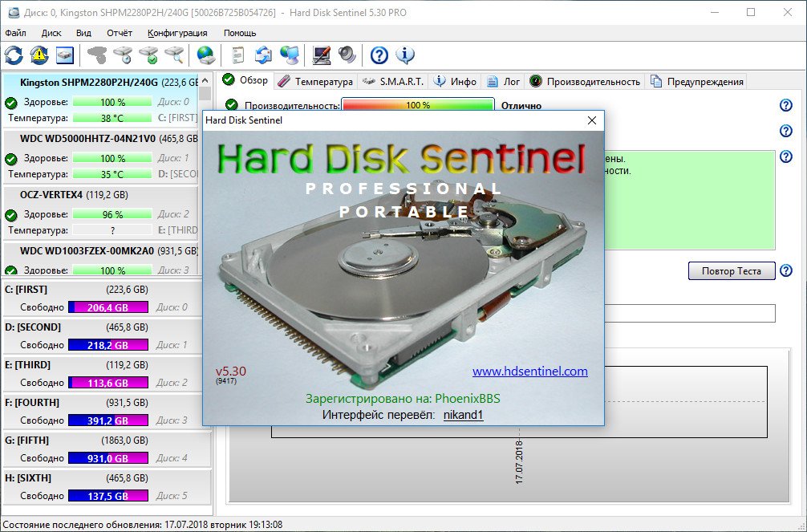
Task: Select the C: [FIRST] volume
Action: click(106, 298)
